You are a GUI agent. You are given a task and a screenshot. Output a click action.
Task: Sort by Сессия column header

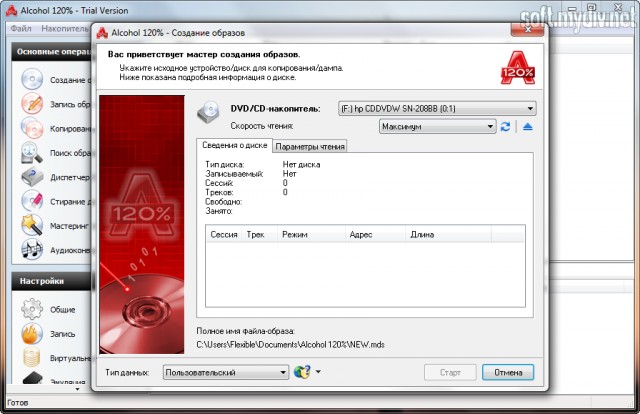pyautogui.click(x=224, y=234)
